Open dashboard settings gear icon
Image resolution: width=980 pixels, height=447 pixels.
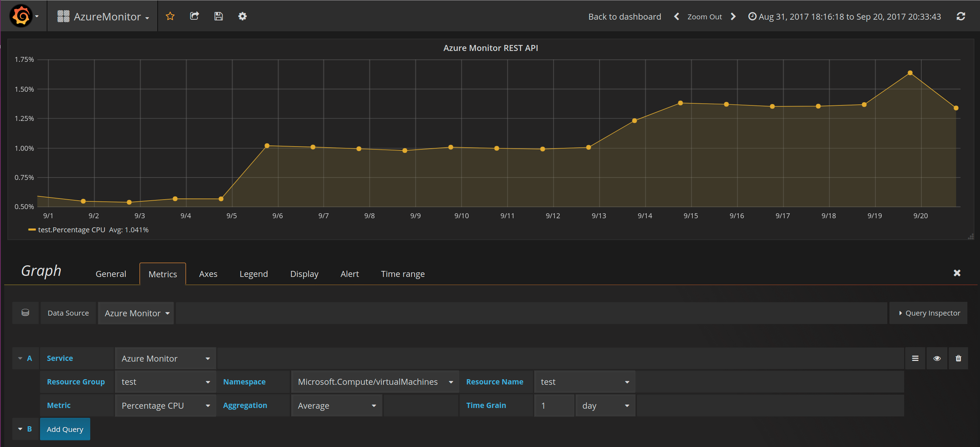click(x=242, y=16)
